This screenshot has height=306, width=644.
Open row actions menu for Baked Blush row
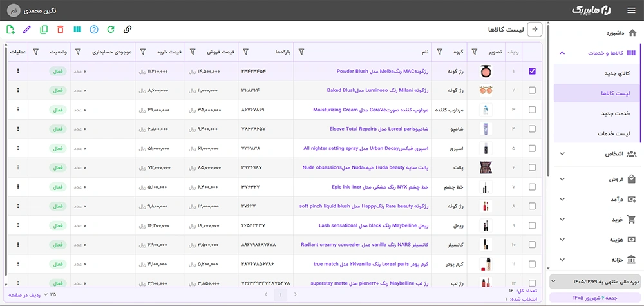[17, 90]
